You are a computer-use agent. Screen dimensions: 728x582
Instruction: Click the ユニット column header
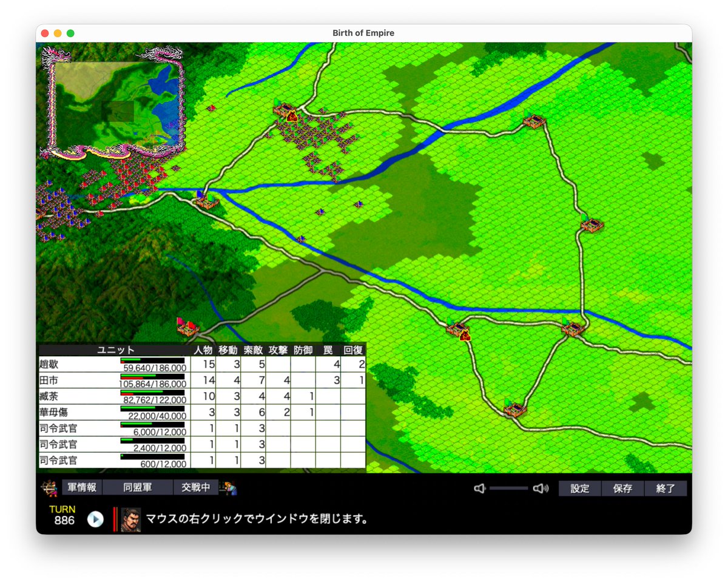[x=116, y=350]
